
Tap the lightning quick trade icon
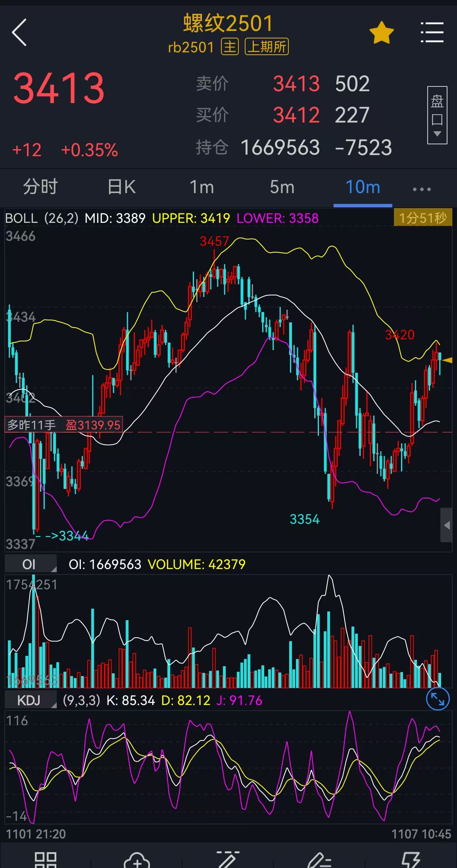click(x=410, y=860)
